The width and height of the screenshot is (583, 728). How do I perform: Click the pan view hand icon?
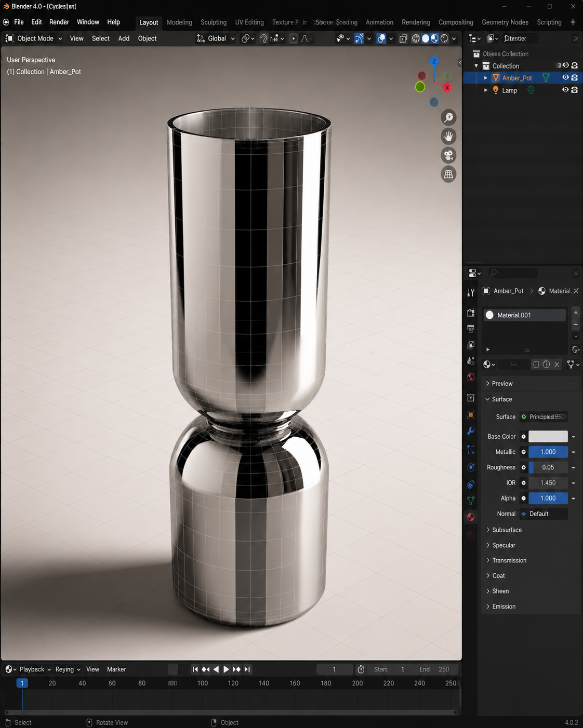click(448, 136)
